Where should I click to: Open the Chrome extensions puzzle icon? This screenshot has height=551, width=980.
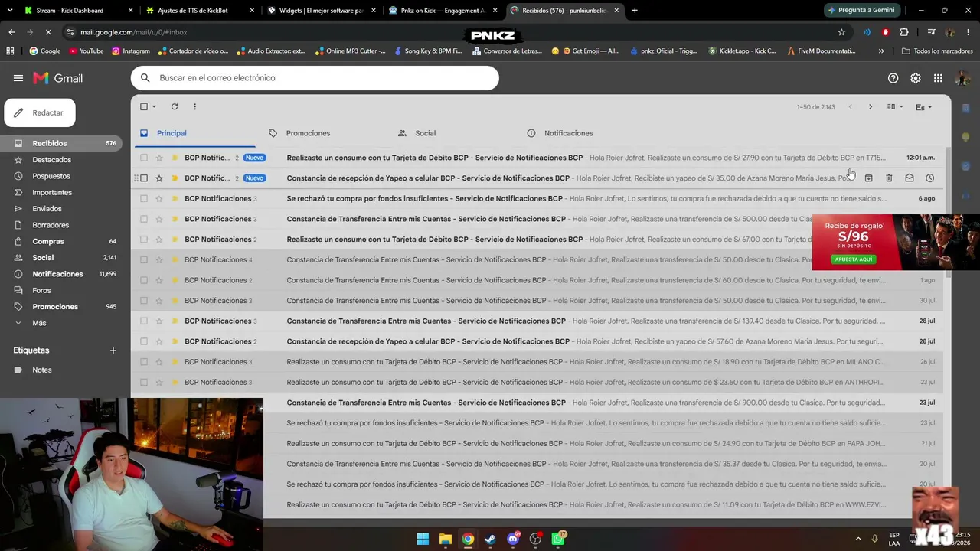tap(904, 32)
